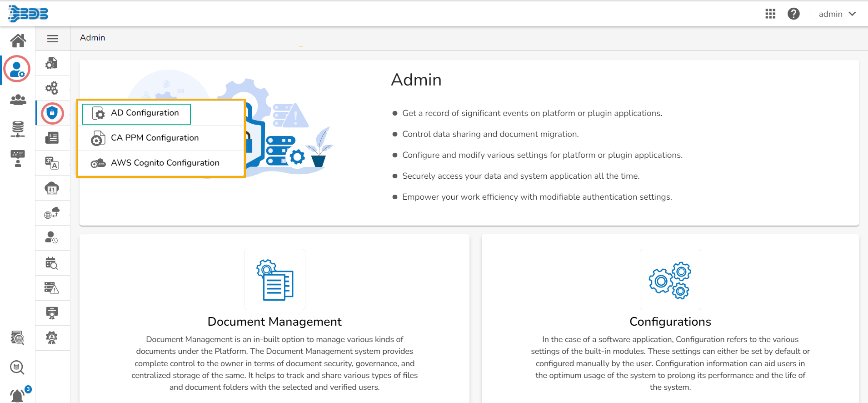The height and width of the screenshot is (403, 868).
Task: Open the certificate ribbon icon
Action: (52, 313)
